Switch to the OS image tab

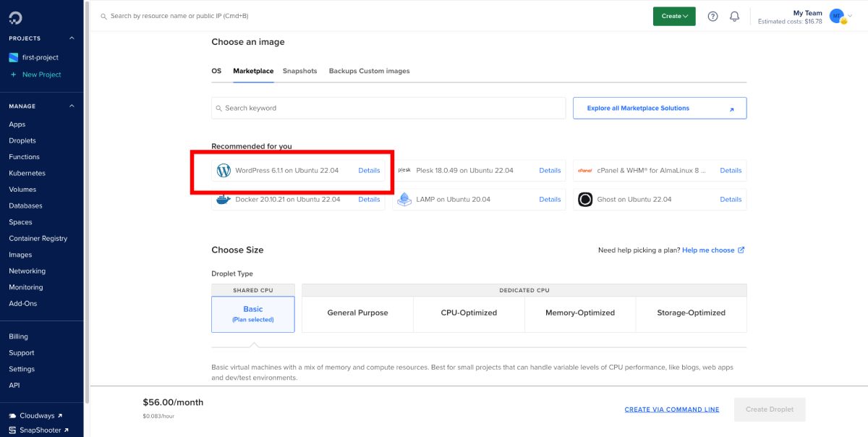(216, 71)
